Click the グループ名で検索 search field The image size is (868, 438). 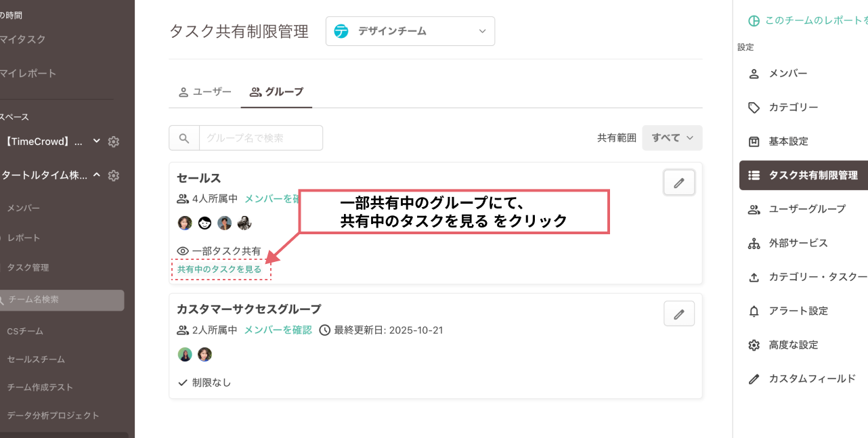pos(260,137)
